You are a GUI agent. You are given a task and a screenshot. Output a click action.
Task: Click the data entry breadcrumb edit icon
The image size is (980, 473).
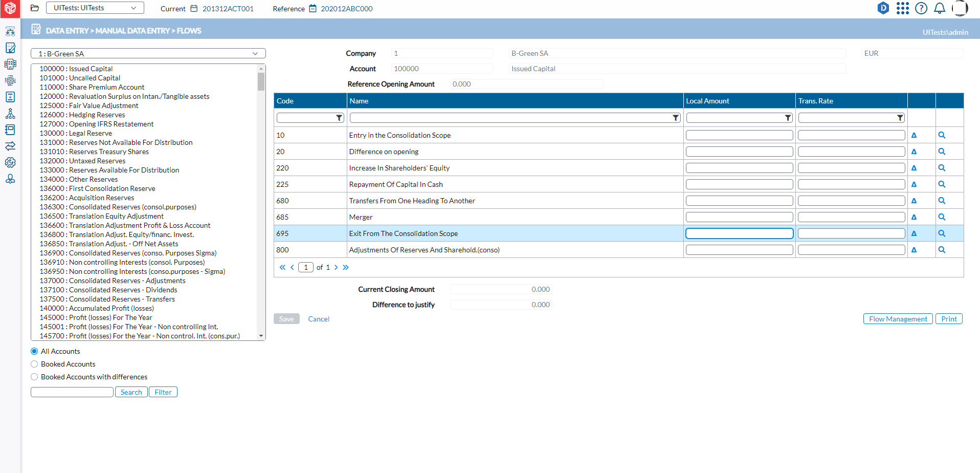pyautogui.click(x=36, y=29)
